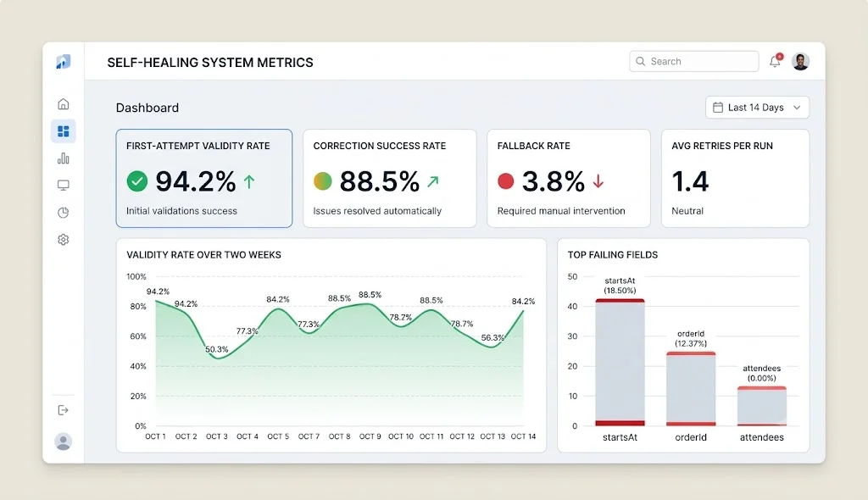
Task: Open the notifications bell
Action: 775,61
